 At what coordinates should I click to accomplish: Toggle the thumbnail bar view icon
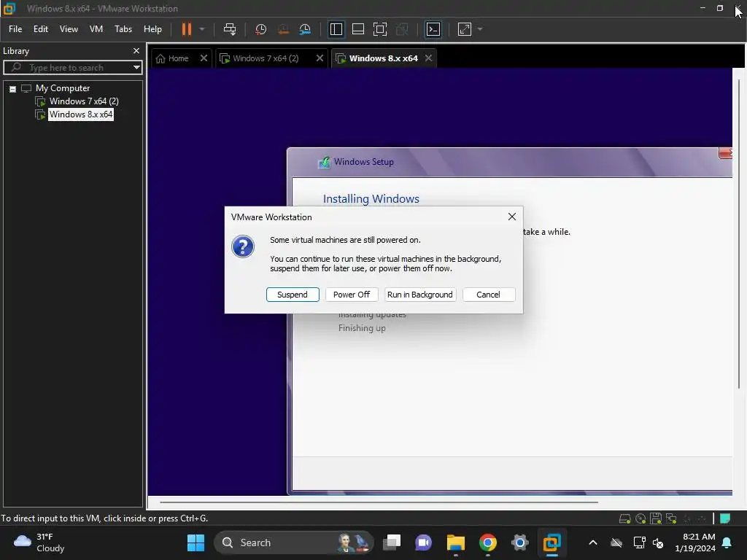coord(357,29)
